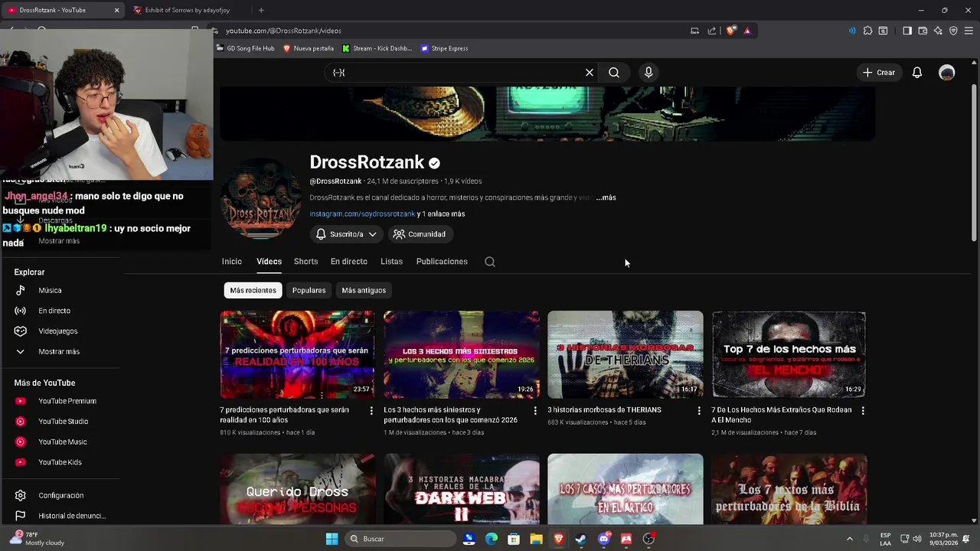This screenshot has width=980, height=551.
Task: Click the install app icon in address bar
Action: point(694,31)
